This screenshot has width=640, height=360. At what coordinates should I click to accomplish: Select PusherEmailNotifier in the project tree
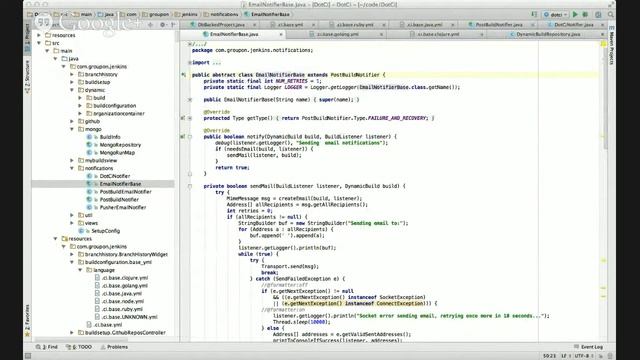[x=122, y=207]
